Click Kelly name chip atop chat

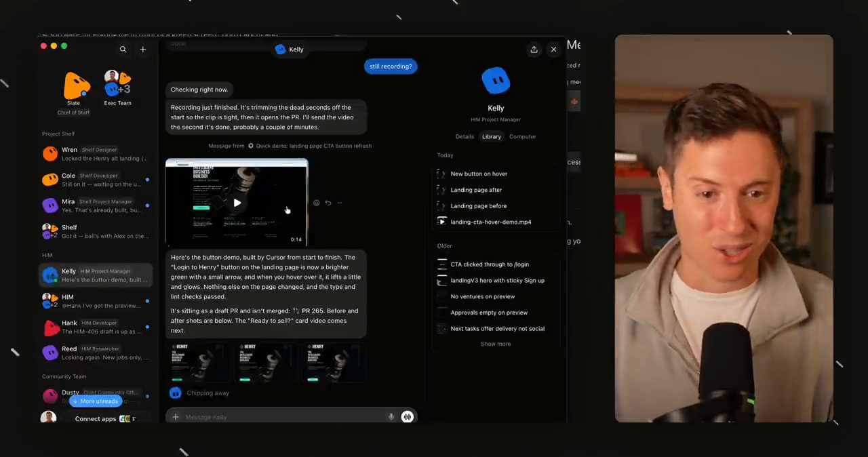click(x=290, y=49)
